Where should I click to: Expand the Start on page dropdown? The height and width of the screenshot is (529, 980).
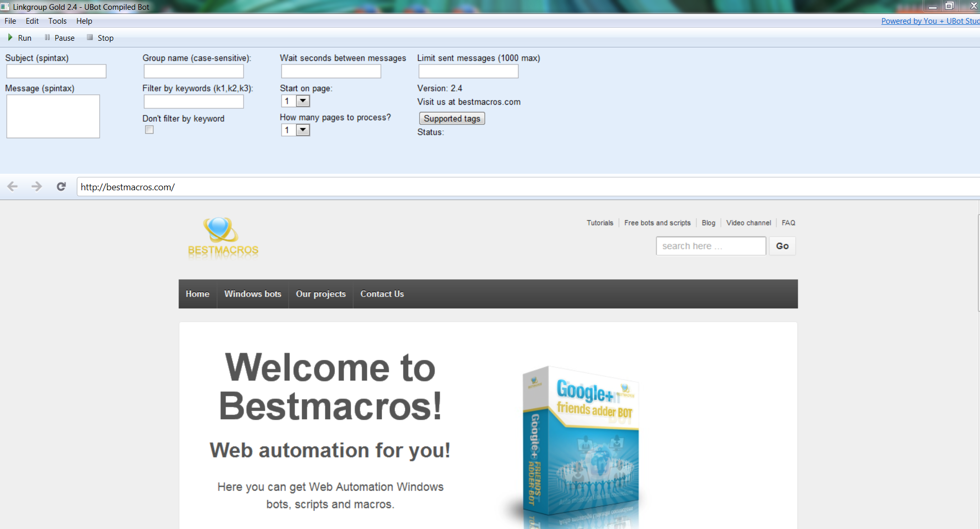[x=303, y=101]
